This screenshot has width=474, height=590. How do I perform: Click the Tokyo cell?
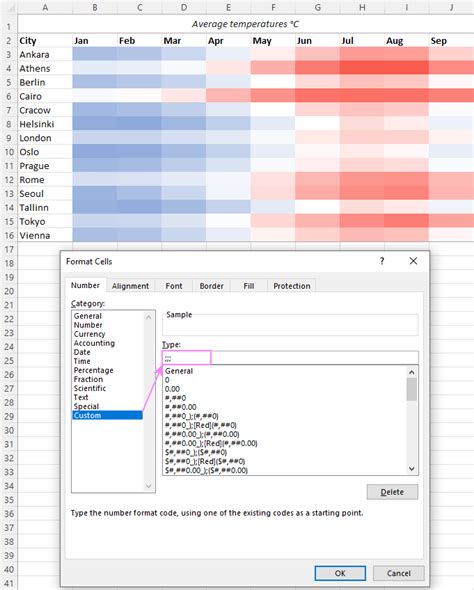[x=45, y=222]
